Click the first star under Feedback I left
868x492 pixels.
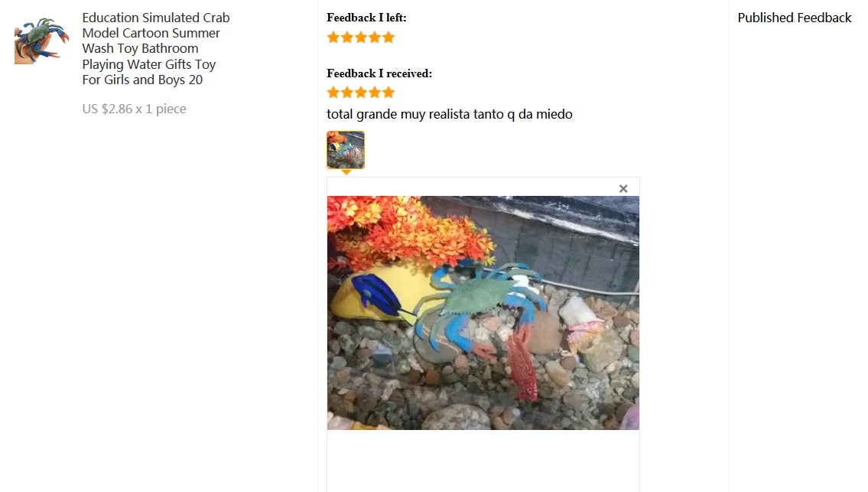[333, 37]
